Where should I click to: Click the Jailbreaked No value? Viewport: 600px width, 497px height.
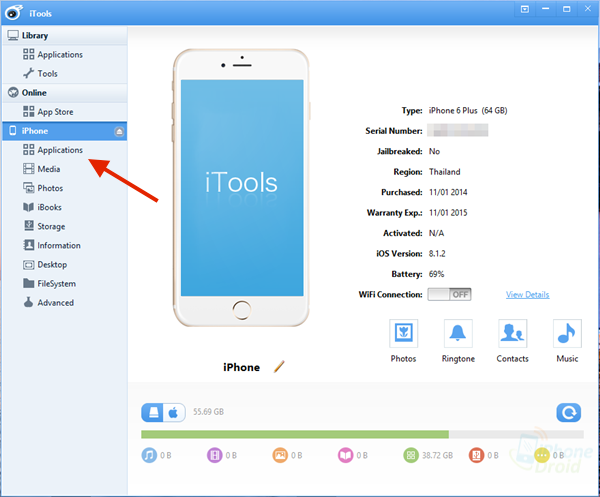tap(434, 151)
